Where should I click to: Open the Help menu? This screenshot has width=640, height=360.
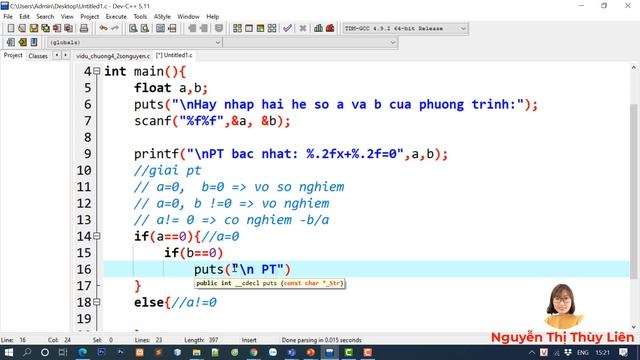tap(212, 16)
